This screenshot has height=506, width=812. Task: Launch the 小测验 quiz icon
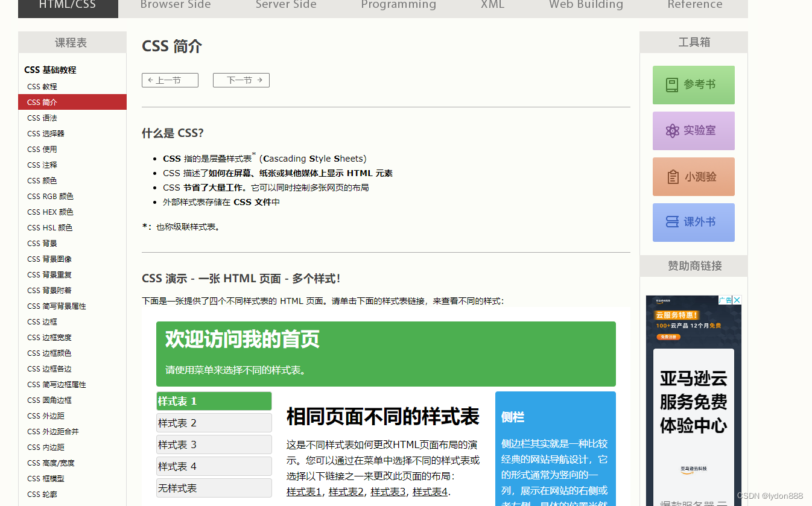tap(693, 177)
